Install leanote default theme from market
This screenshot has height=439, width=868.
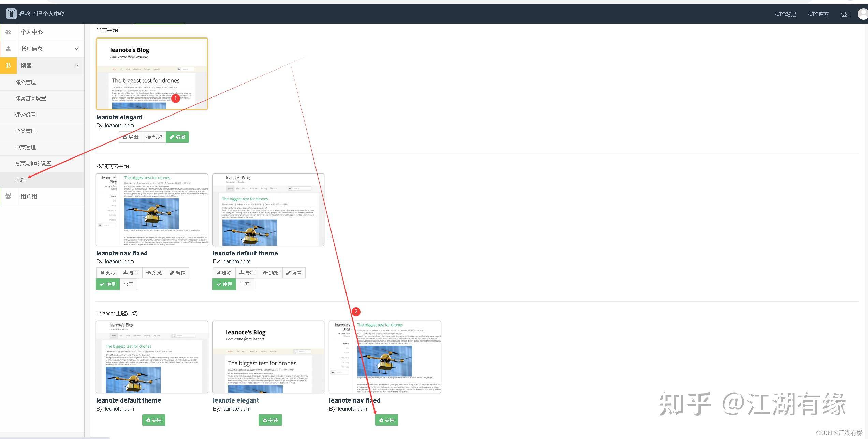tap(154, 420)
